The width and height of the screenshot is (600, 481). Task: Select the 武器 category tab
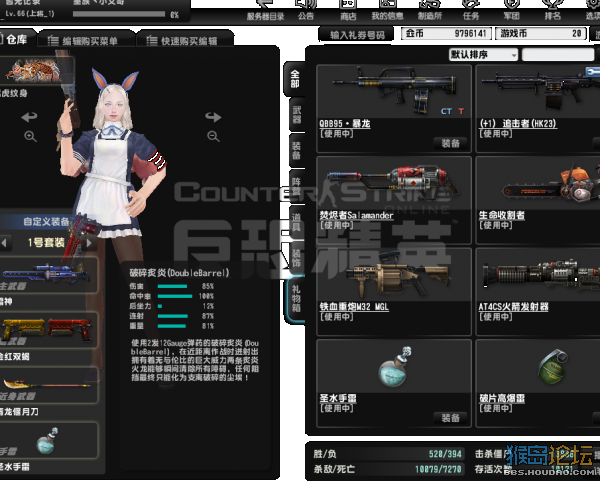(x=297, y=115)
